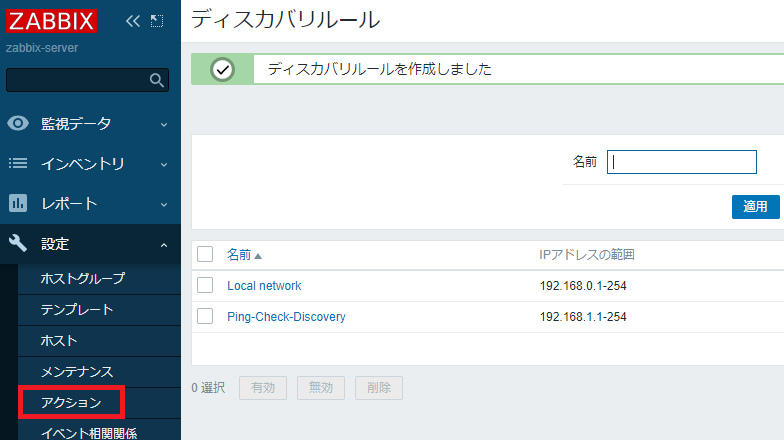Click the eye icon for 監視データ

coord(18,123)
